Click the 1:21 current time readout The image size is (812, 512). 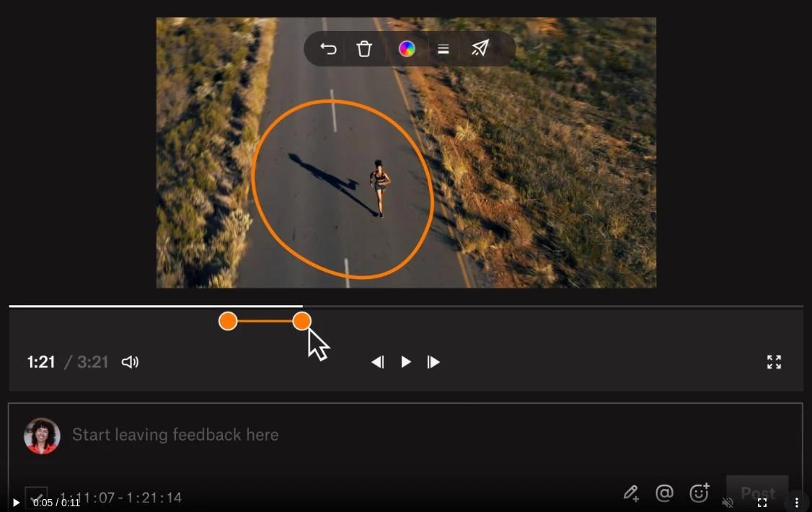[41, 362]
